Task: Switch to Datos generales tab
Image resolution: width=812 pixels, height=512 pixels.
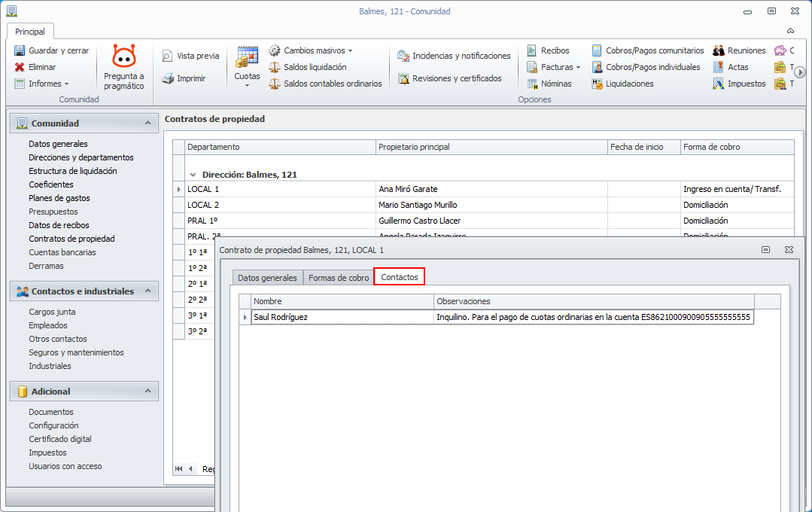Action: pyautogui.click(x=267, y=278)
